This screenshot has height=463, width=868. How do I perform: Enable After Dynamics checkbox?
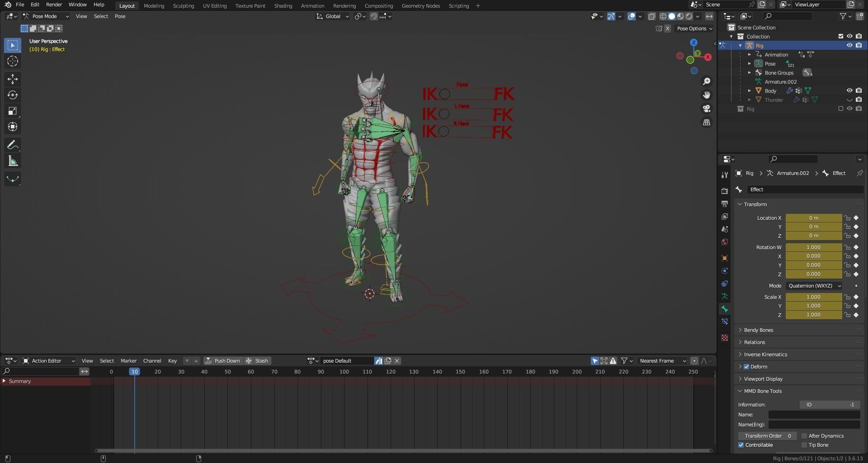tap(804, 436)
